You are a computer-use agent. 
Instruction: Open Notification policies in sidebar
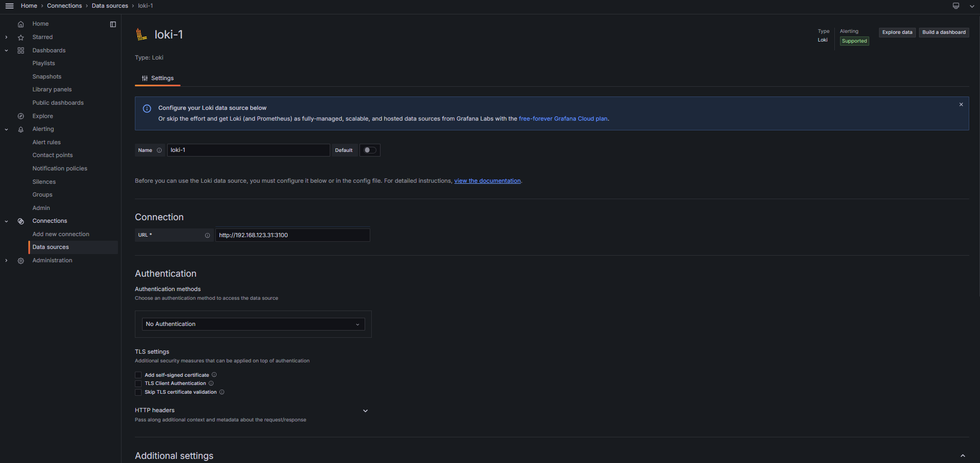point(59,168)
